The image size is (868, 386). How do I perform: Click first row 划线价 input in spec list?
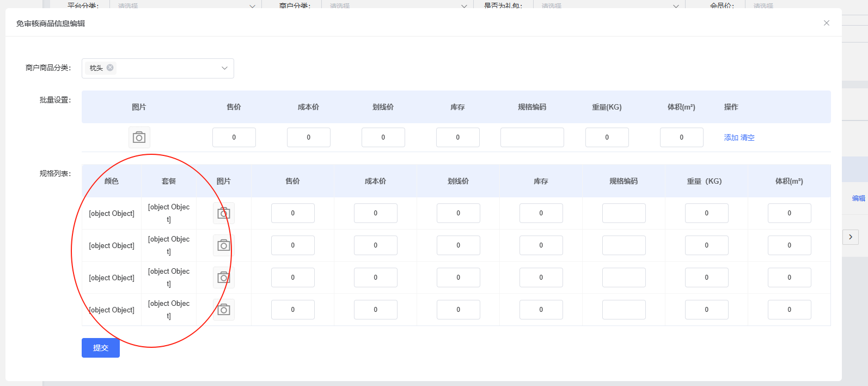[x=459, y=213]
